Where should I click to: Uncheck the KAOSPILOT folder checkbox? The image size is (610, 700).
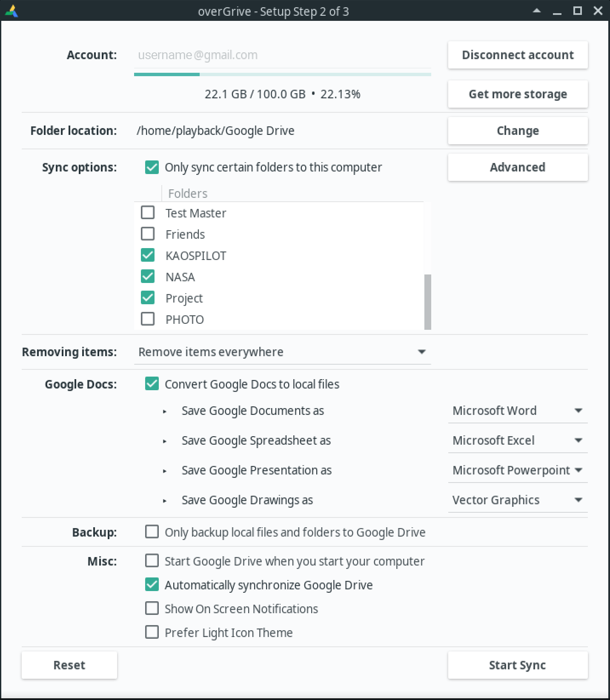tap(148, 255)
